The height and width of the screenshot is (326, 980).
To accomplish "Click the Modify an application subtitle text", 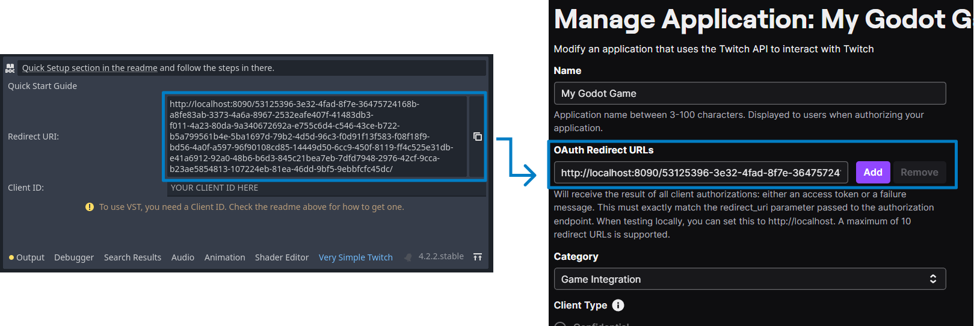I will point(713,49).
